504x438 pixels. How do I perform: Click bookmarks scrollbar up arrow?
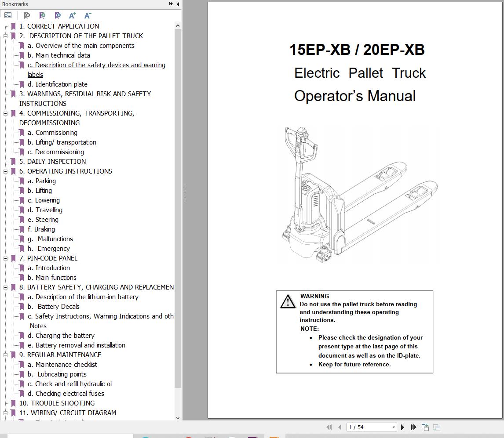[x=178, y=25]
